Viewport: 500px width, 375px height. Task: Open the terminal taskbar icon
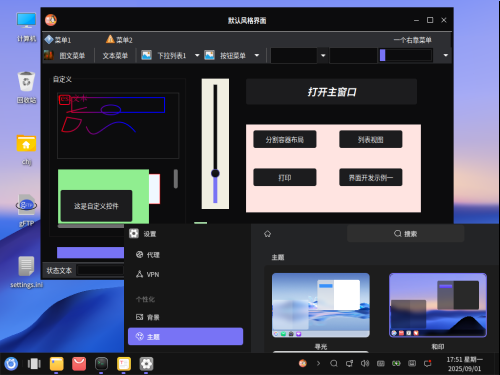point(101,364)
